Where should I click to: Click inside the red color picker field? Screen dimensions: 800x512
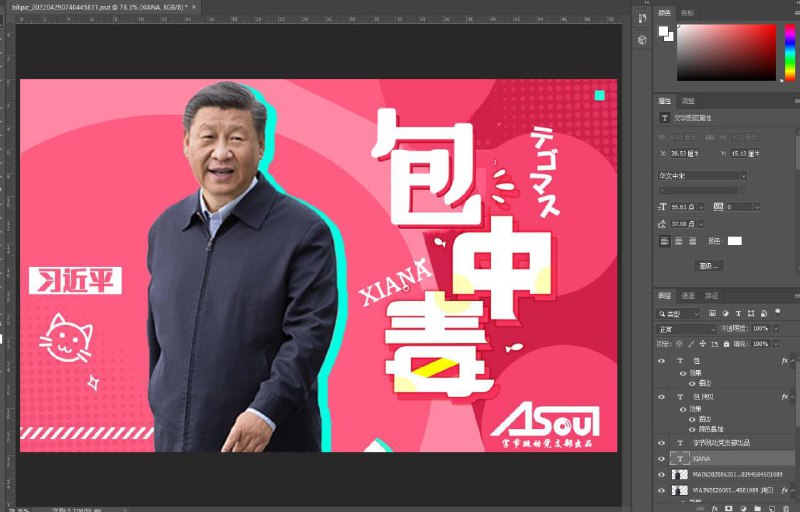click(726, 52)
